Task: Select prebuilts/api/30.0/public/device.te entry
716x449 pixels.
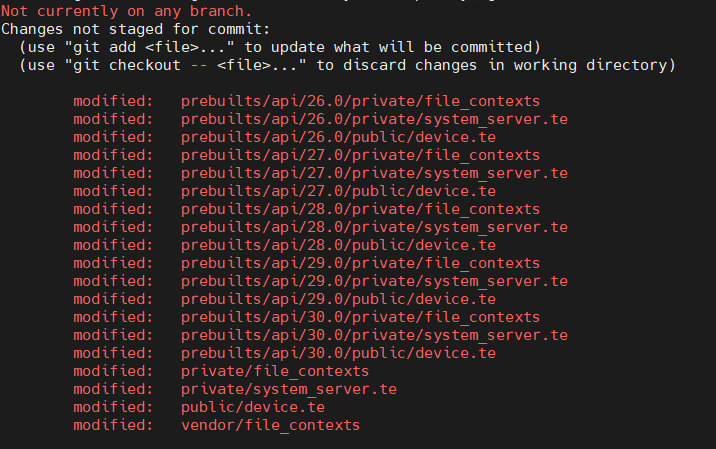Action: tap(338, 353)
